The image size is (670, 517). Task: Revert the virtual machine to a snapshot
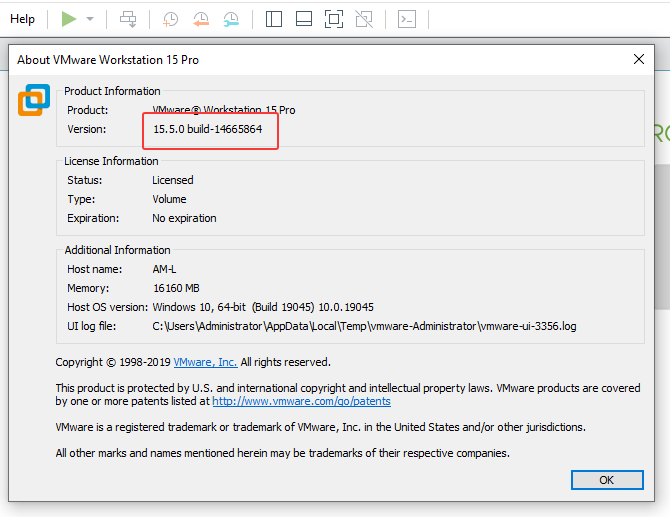pos(201,19)
